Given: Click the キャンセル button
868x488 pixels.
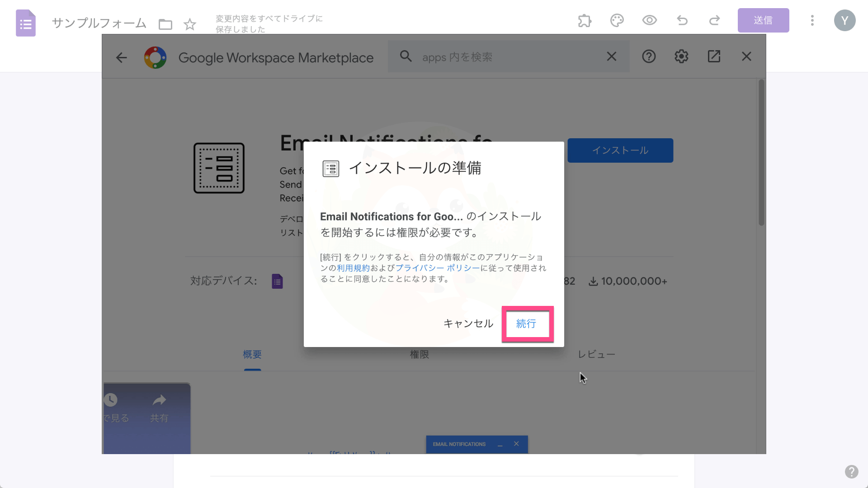Looking at the screenshot, I should pos(468,324).
